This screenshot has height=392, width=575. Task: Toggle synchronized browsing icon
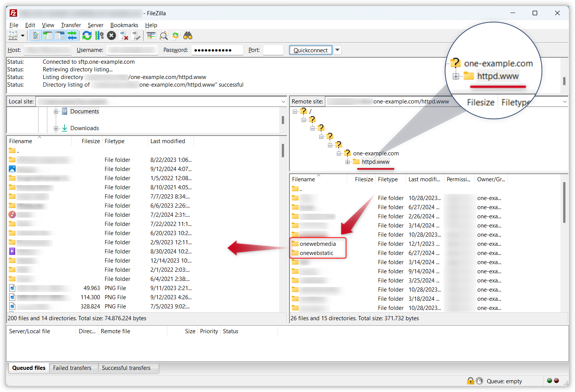tap(176, 36)
